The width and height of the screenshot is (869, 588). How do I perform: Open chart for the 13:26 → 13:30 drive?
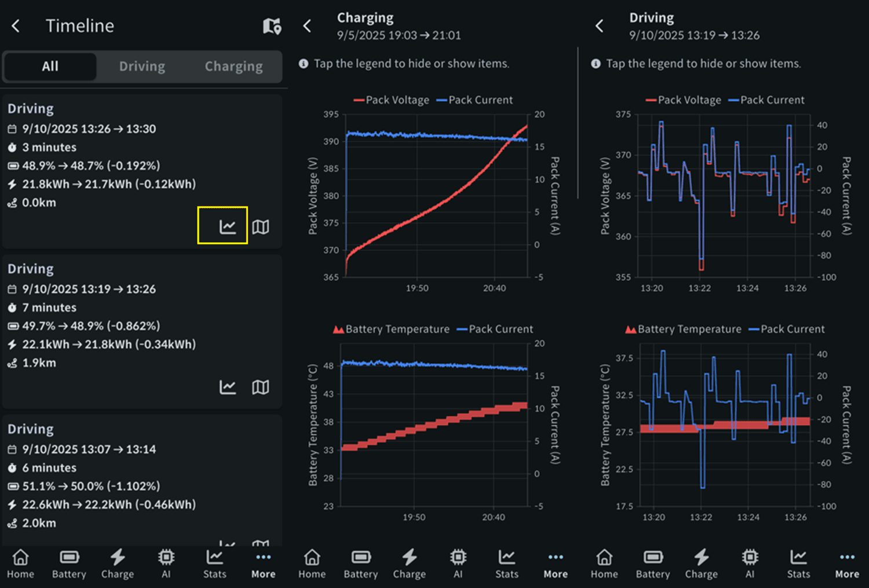point(228,227)
